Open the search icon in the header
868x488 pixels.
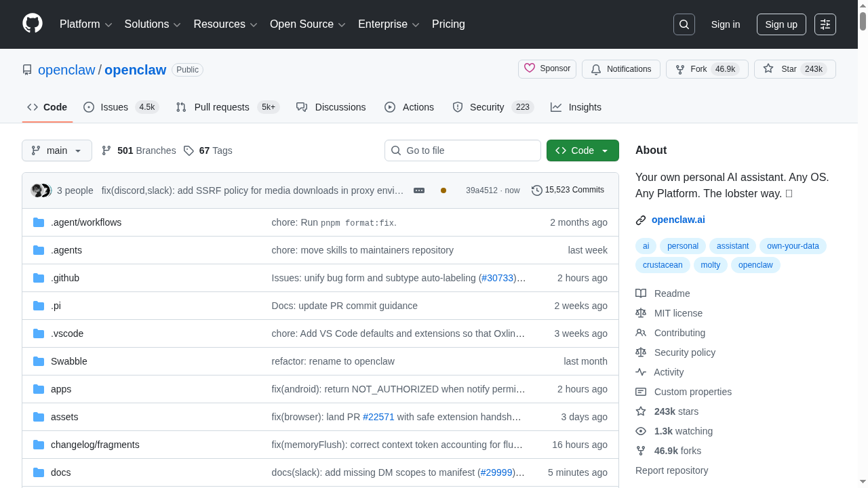[684, 24]
